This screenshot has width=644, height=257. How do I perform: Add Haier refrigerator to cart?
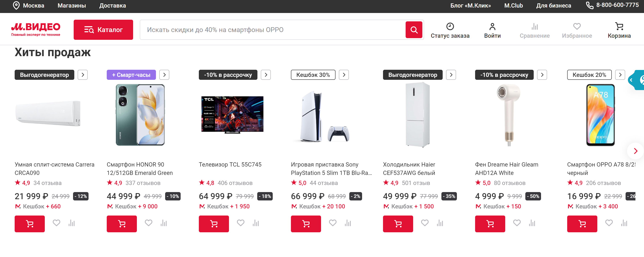(398, 224)
